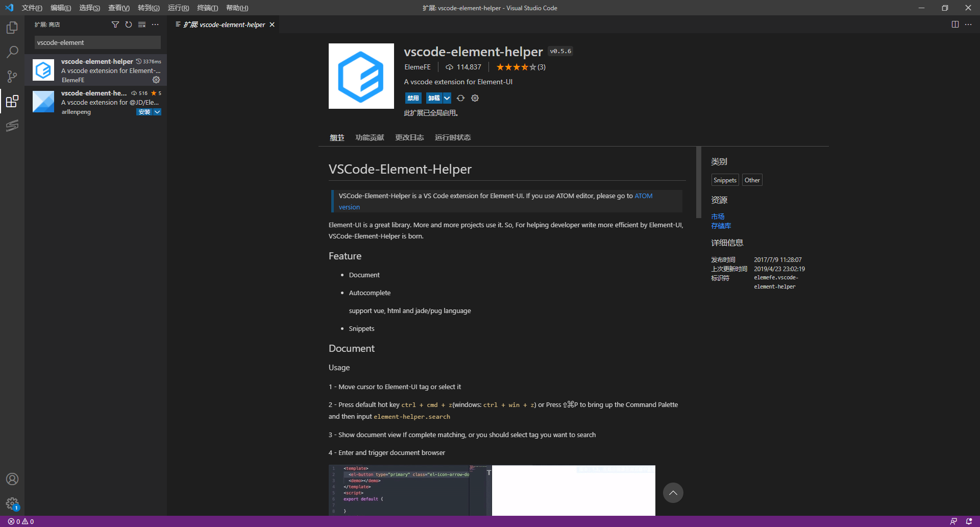
Task: Expand the uninstall button dropdown arrow
Action: pos(447,98)
